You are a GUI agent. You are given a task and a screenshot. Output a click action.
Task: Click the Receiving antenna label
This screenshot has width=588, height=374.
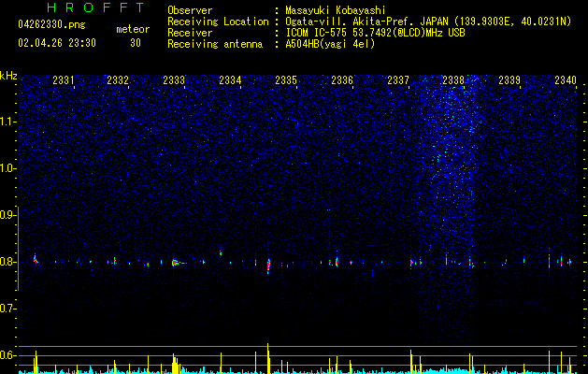(x=215, y=44)
